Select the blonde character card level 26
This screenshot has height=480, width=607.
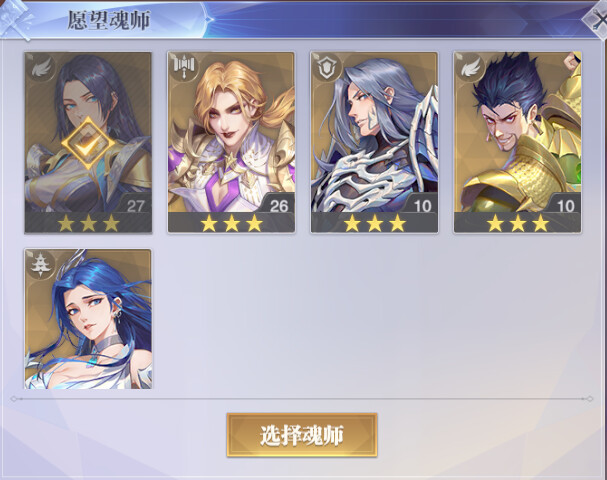(231, 142)
